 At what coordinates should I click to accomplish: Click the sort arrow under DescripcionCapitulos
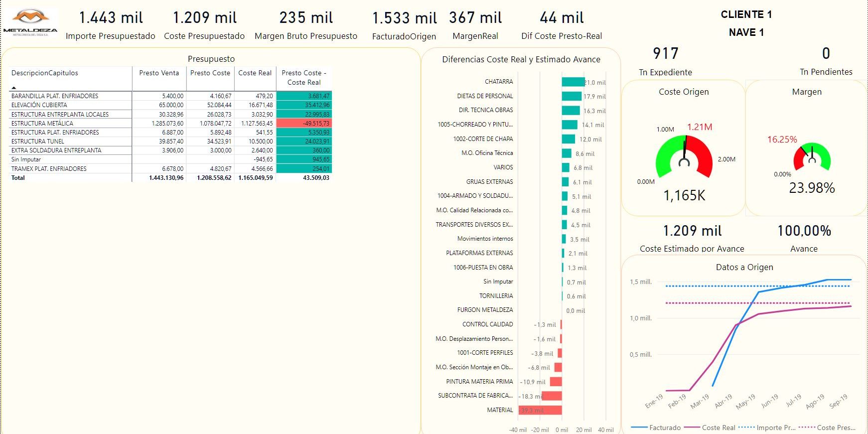tap(14, 88)
